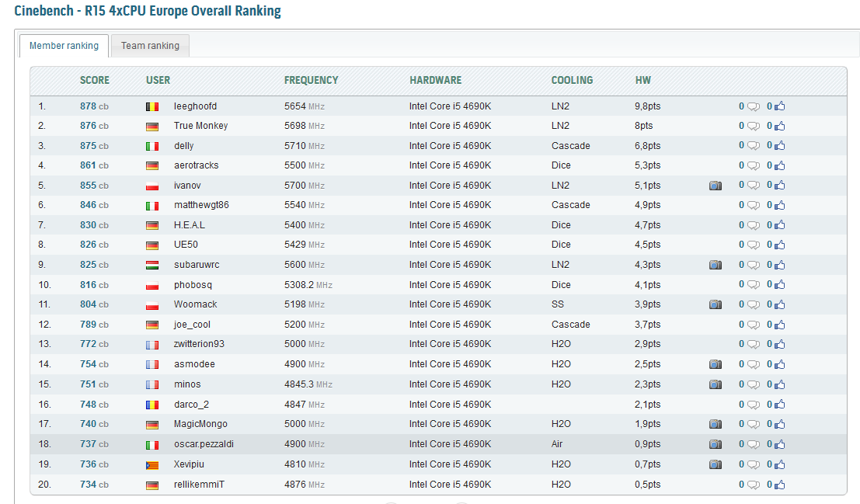The height and width of the screenshot is (504, 860).
Task: Like True Monkey's score with thumbs-up
Action: (x=780, y=126)
